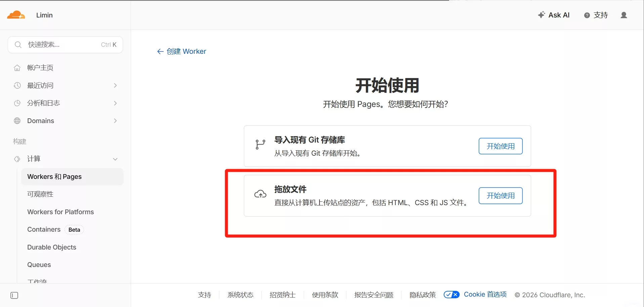Focus the 快速搜索 search field
Image resolution: width=644 pixels, height=307 pixels.
pyautogui.click(x=65, y=45)
